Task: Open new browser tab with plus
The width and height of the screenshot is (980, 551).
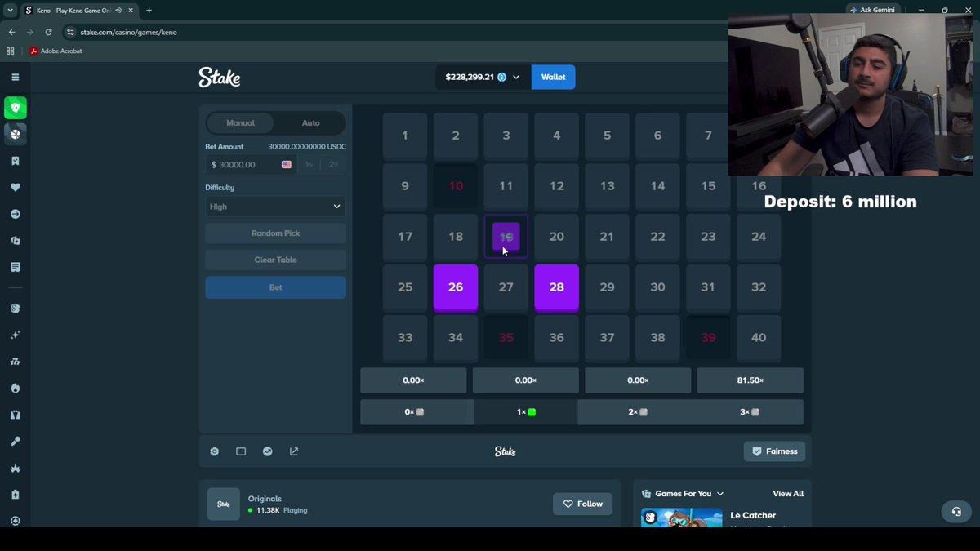Action: (x=149, y=11)
